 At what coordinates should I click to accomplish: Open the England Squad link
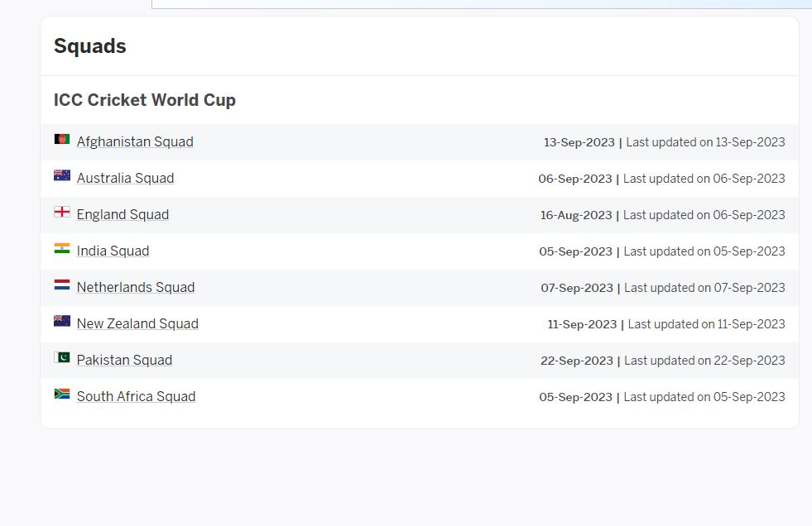(123, 215)
